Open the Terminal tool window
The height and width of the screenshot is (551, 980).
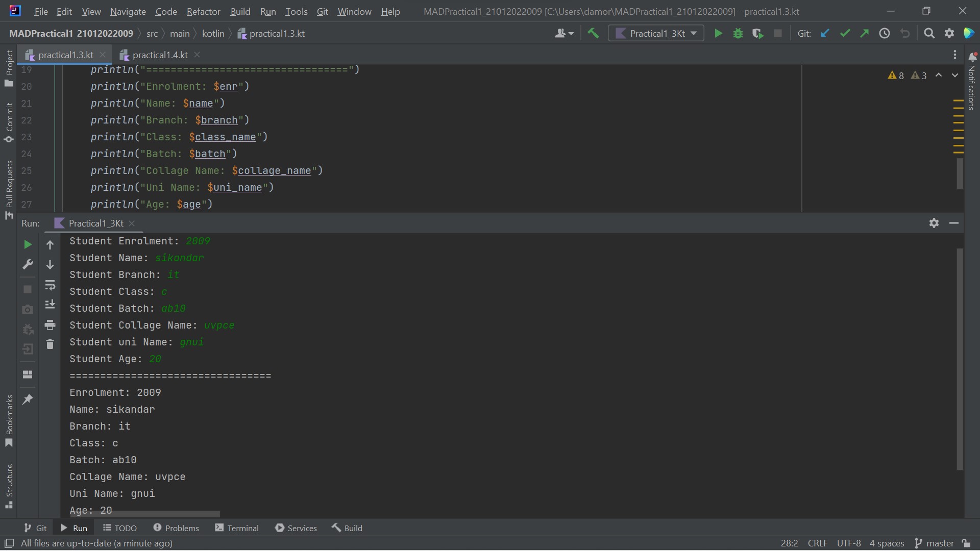pos(237,528)
